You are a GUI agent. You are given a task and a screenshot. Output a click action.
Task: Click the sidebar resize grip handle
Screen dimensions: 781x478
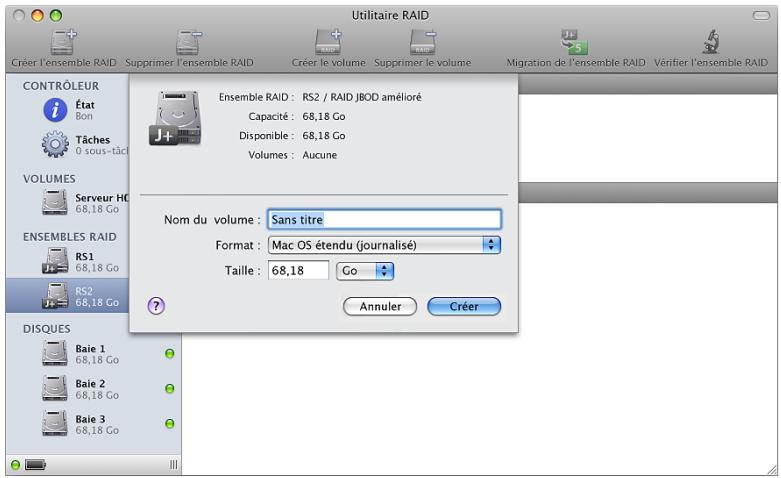(173, 465)
